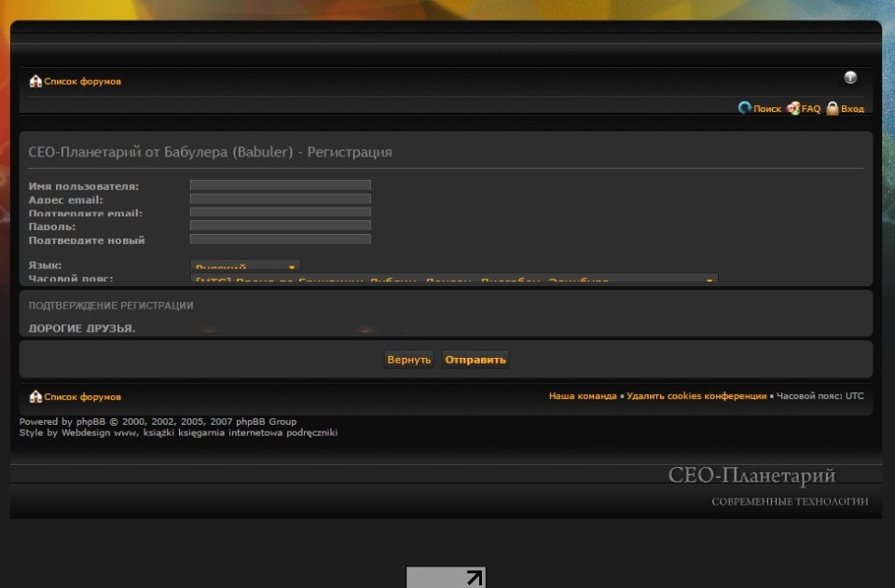The height and width of the screenshot is (588, 895).
Task: Select the Пароль password field
Action: click(x=280, y=226)
